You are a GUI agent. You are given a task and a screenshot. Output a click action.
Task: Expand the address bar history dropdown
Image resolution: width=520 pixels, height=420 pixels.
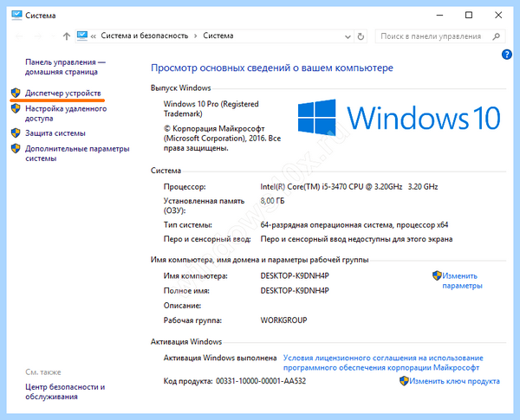tap(348, 36)
